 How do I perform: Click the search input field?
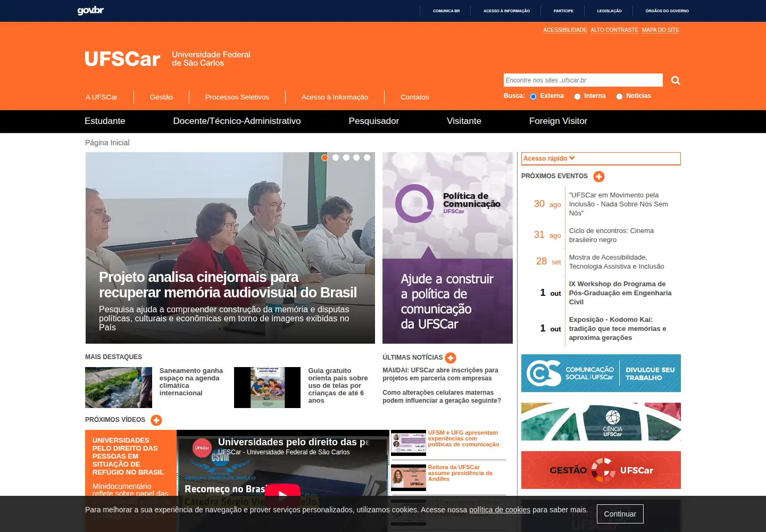(583, 80)
